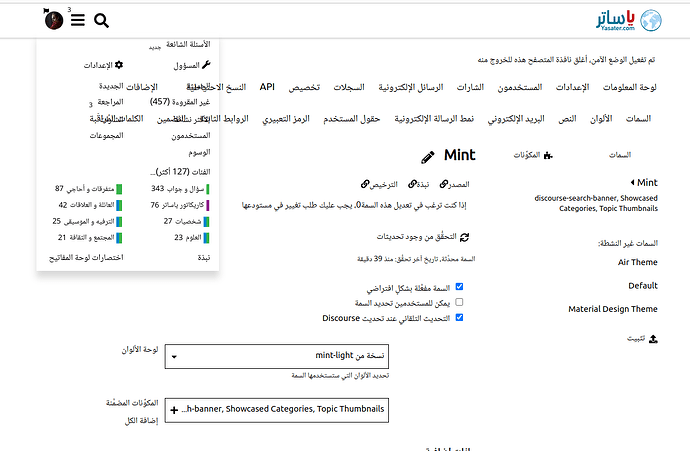Open اختصارات لوحة المفاتيح shortcuts link

pos(86,258)
